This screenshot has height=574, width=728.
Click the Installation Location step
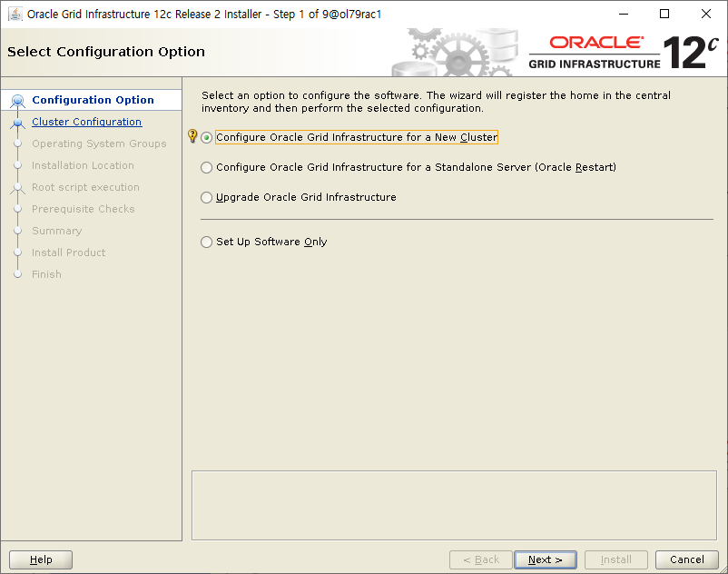[x=83, y=165]
